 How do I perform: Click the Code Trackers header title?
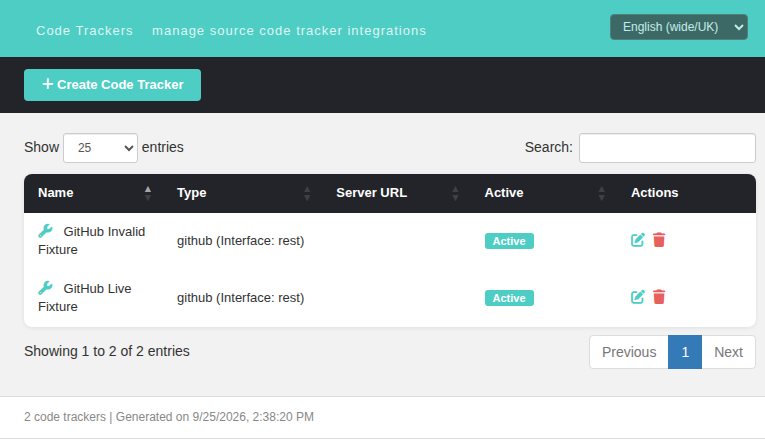point(84,31)
